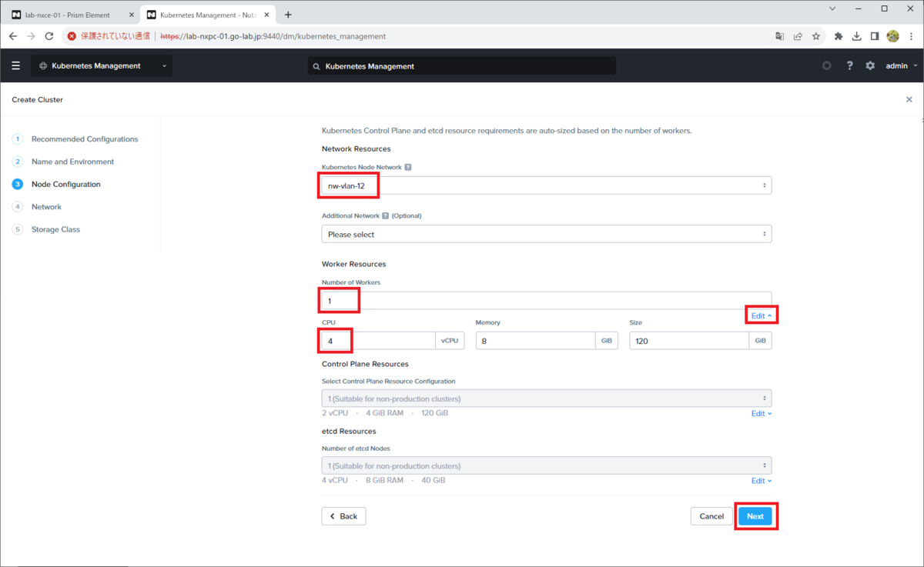Click the Cancel button
The height and width of the screenshot is (567, 924).
pos(711,516)
